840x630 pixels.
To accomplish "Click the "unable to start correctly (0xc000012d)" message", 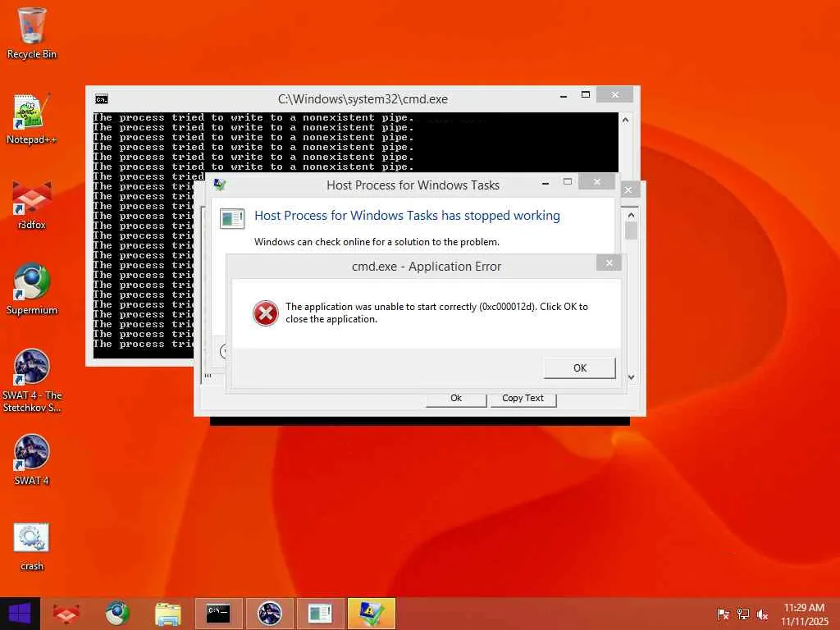I will pyautogui.click(x=436, y=313).
